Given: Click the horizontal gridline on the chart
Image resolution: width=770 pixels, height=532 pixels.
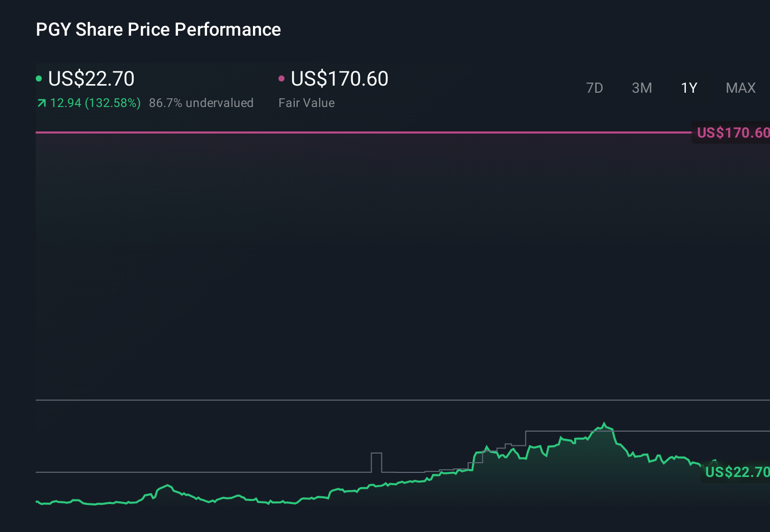Looking at the screenshot, I should pos(204,401).
